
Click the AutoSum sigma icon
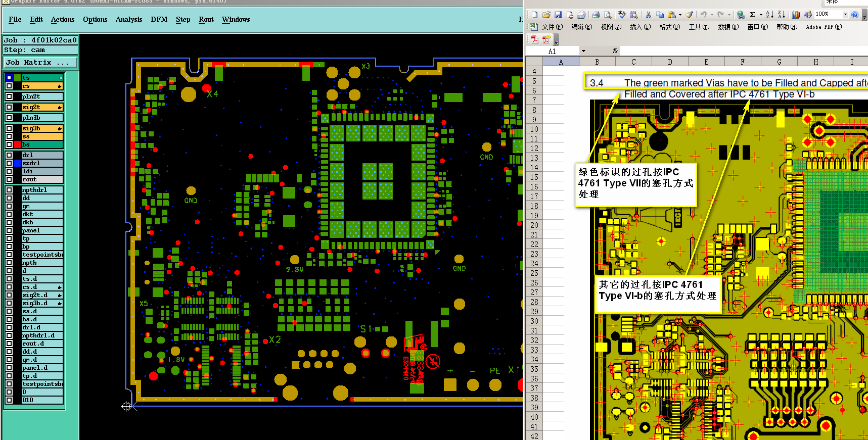point(752,15)
